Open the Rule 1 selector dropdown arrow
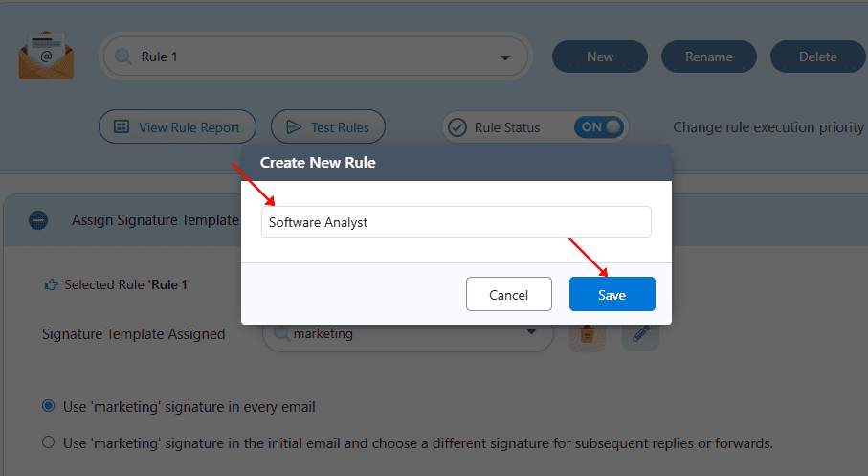 point(505,57)
